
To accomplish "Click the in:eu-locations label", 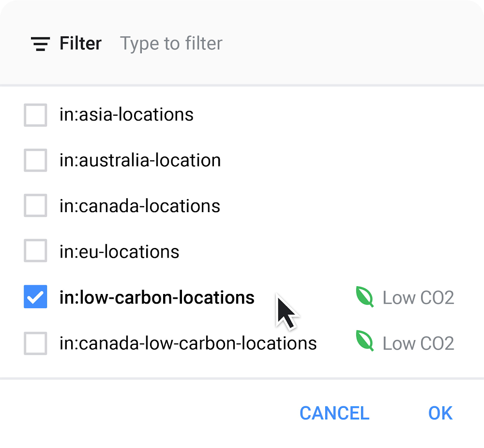I will coord(119,251).
